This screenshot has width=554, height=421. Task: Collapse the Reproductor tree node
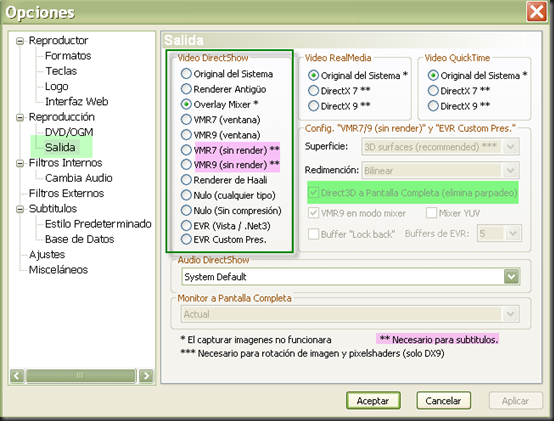point(20,41)
